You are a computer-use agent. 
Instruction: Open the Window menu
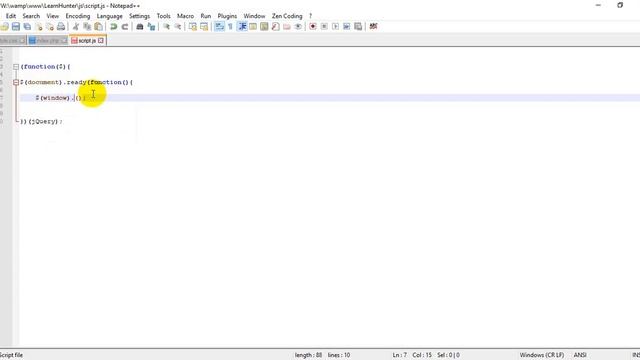click(254, 16)
